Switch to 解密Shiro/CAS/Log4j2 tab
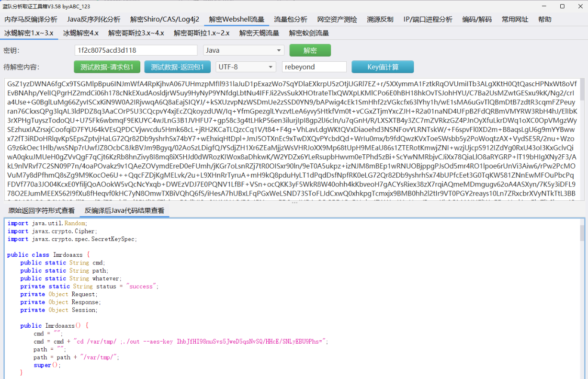 click(x=165, y=20)
